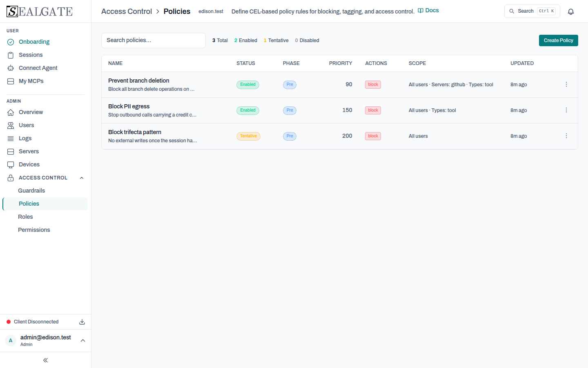
Task: Open the Search Ctrl K box
Action: tap(532, 11)
